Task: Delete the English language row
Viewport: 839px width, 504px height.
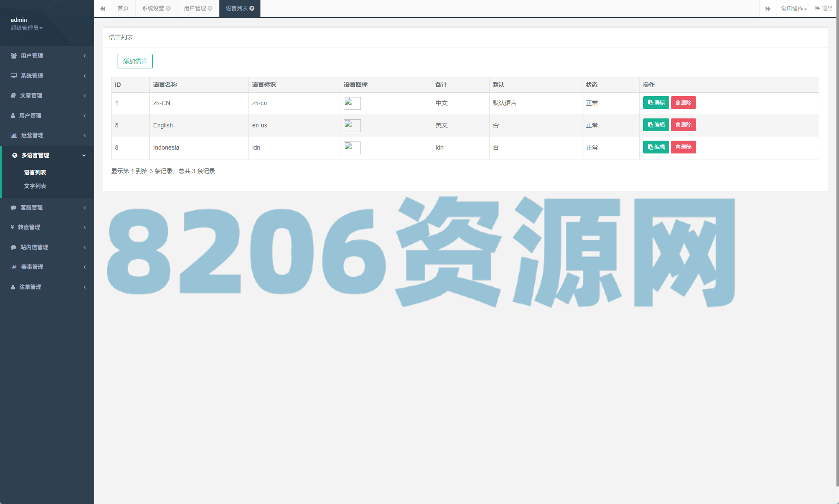Action: point(683,125)
